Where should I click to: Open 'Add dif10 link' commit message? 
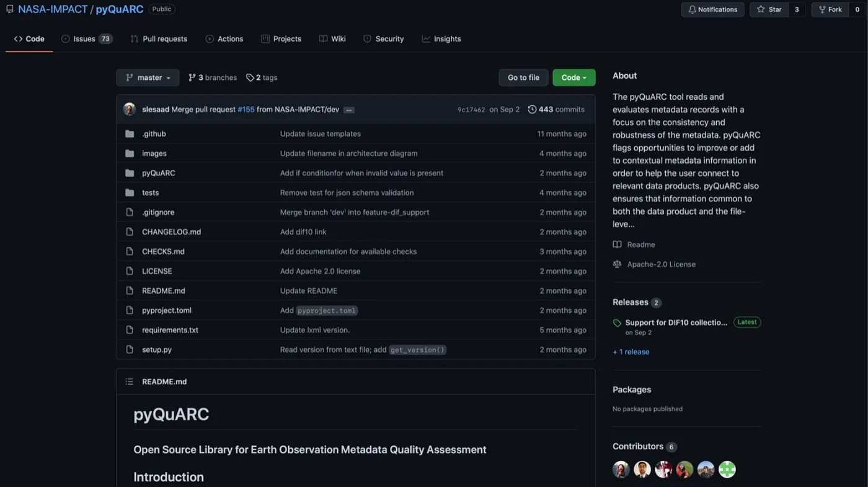pos(303,232)
